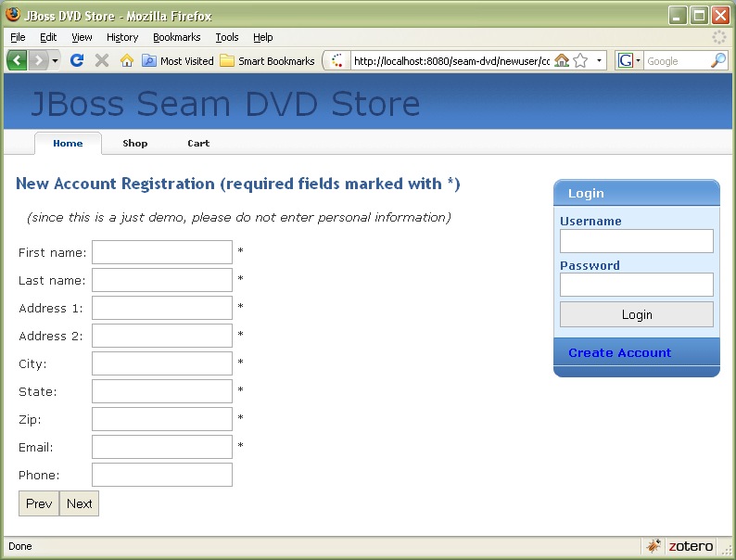Click the Create Account link
736x560 pixels.
click(x=619, y=352)
